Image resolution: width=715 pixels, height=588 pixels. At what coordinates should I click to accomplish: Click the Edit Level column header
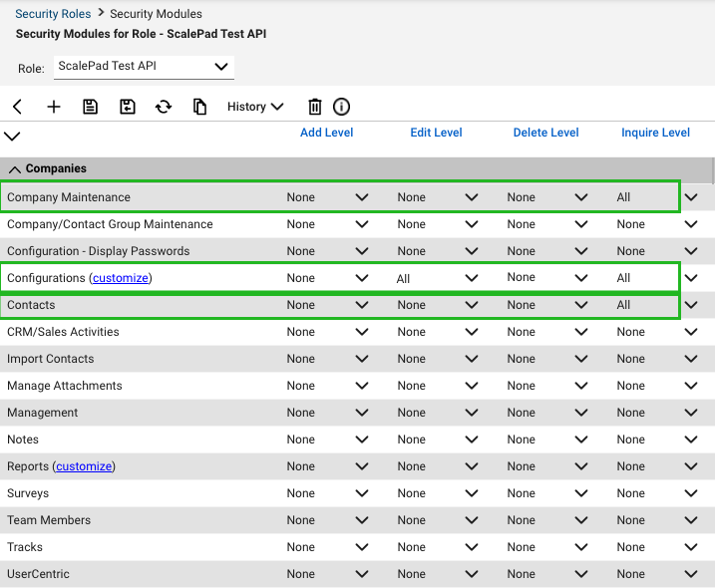tap(436, 133)
